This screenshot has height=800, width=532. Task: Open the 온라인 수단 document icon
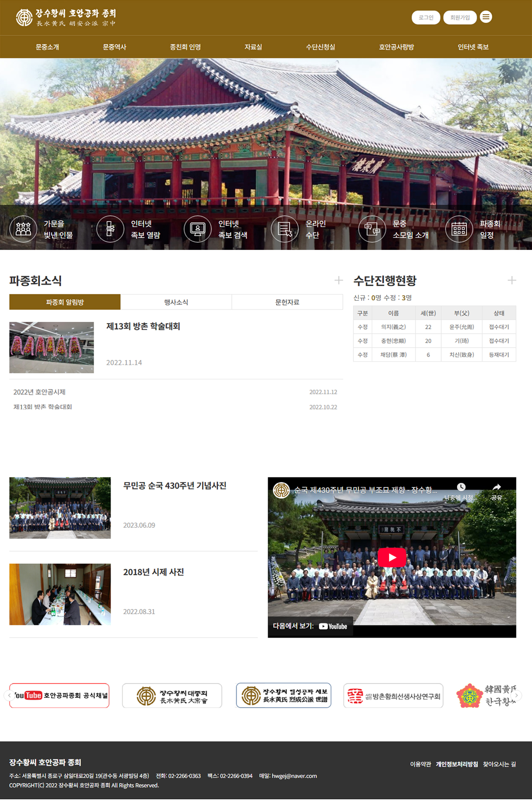[x=285, y=229]
